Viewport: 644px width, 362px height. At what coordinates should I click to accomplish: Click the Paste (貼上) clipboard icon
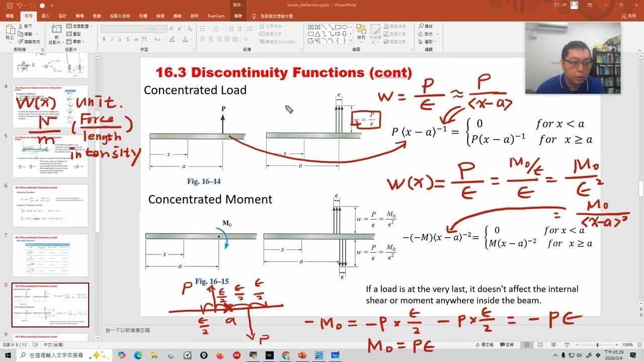(10, 30)
